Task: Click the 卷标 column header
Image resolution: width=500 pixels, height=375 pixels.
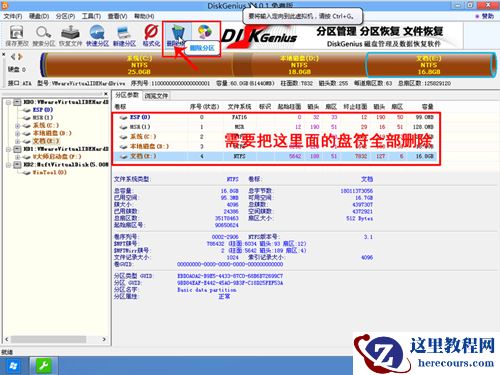Action: click(x=120, y=107)
